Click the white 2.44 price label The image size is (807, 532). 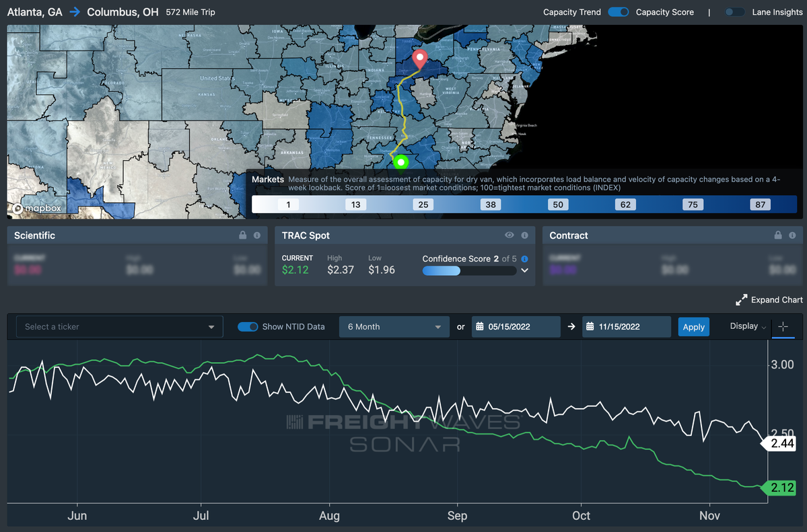pyautogui.click(x=779, y=443)
